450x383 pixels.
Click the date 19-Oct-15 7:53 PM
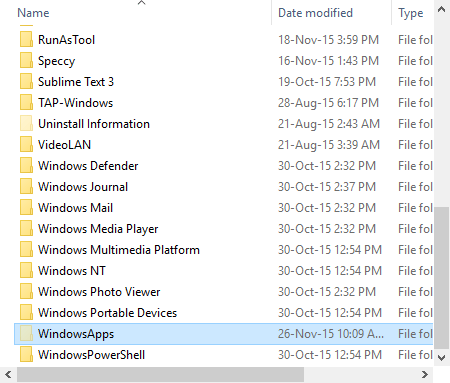327,82
